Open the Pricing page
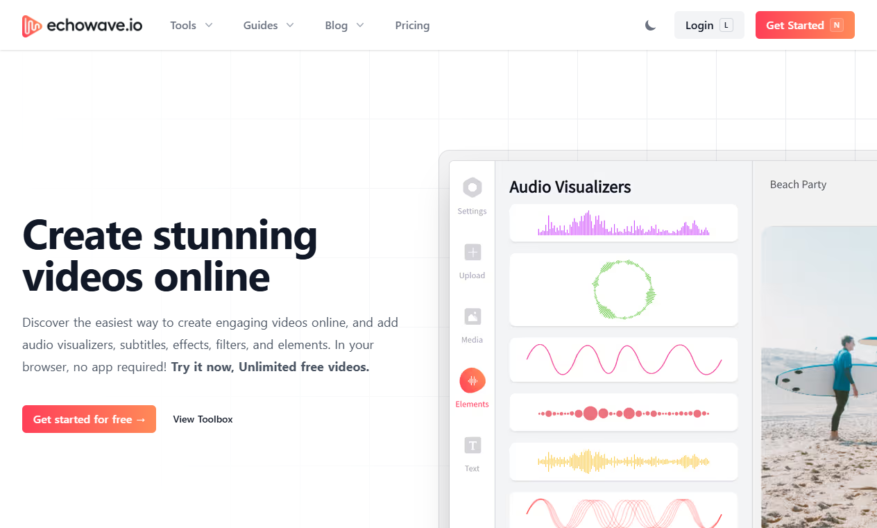 click(412, 25)
